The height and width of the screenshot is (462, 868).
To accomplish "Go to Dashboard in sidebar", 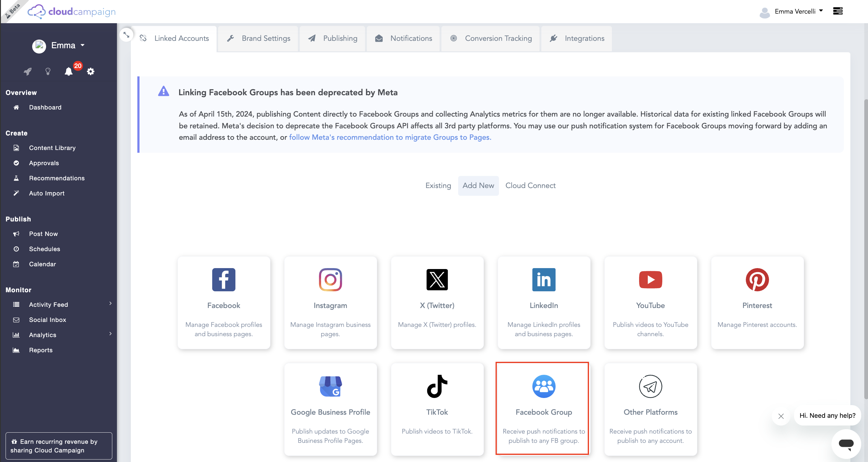I will (45, 107).
